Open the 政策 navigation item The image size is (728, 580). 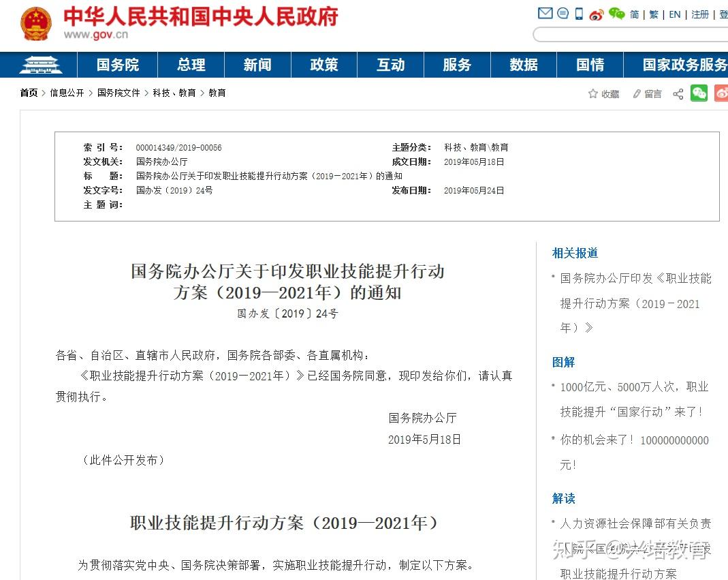click(x=324, y=65)
